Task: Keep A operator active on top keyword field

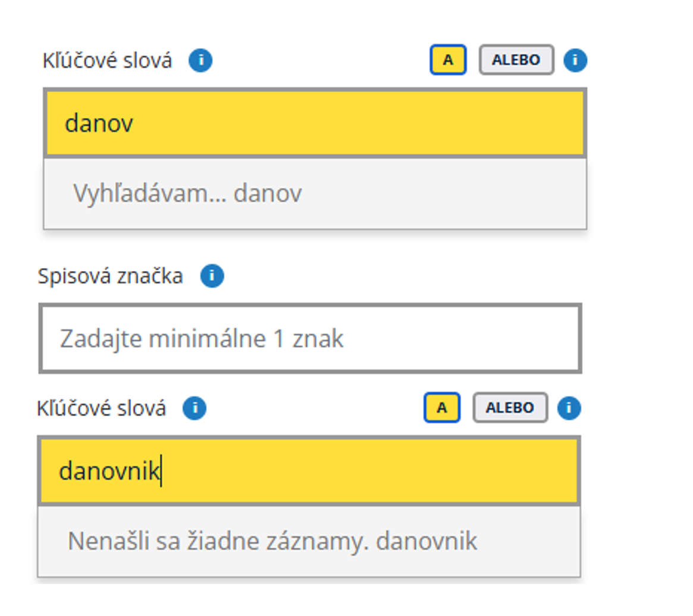Action: [x=447, y=59]
